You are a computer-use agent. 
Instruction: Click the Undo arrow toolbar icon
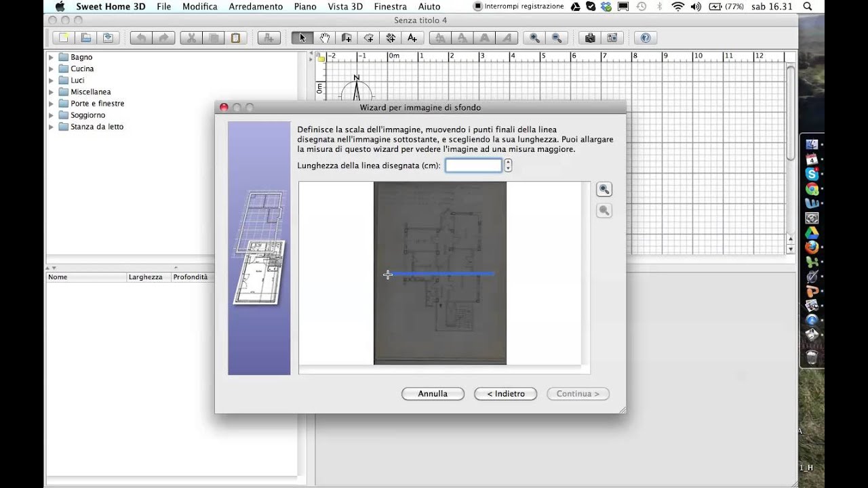coord(141,38)
